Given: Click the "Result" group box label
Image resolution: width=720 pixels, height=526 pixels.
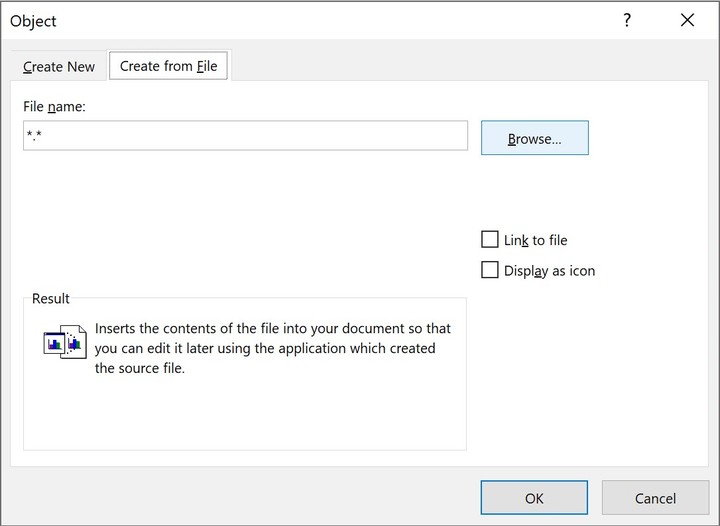Looking at the screenshot, I should (51, 298).
